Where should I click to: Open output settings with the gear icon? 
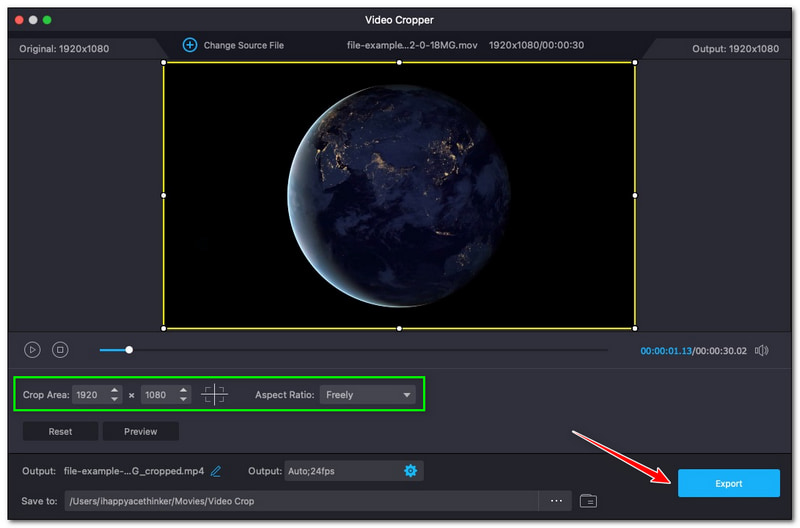[411, 471]
